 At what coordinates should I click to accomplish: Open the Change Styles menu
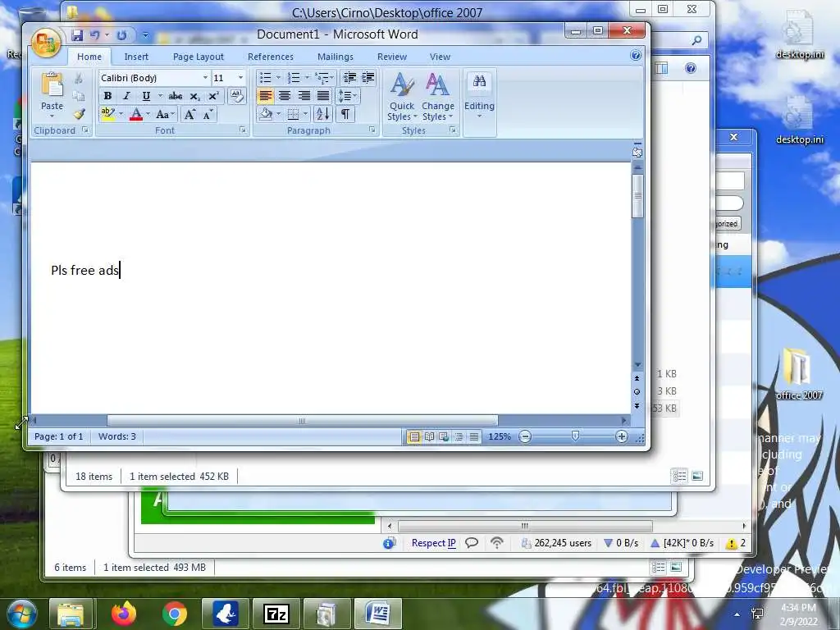click(x=438, y=97)
